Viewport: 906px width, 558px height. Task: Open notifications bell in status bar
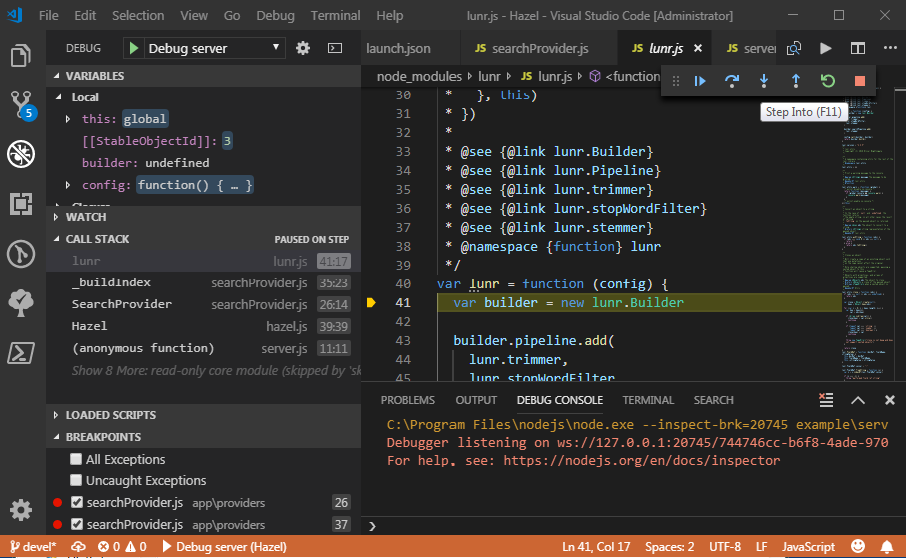point(886,546)
